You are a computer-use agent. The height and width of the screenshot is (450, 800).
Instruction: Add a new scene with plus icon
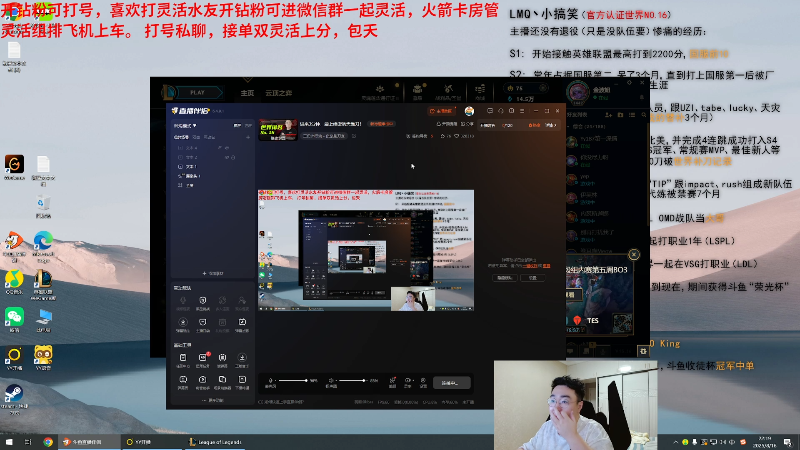tap(248, 137)
